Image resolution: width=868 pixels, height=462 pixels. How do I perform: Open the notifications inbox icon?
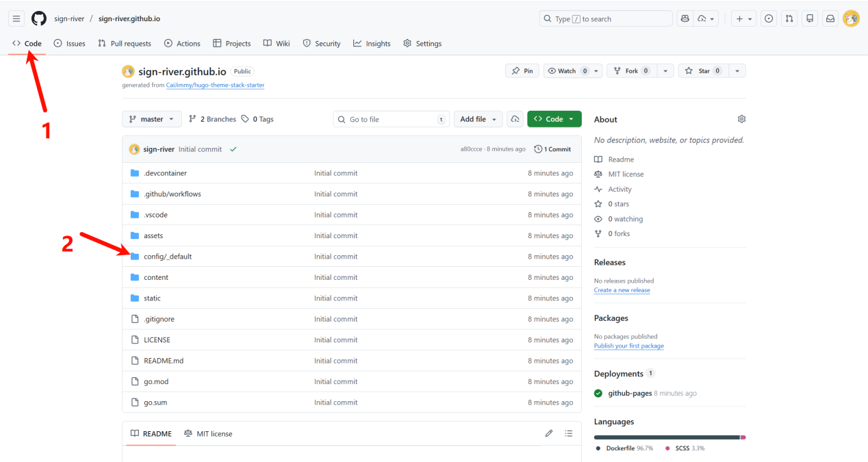pyautogui.click(x=830, y=18)
